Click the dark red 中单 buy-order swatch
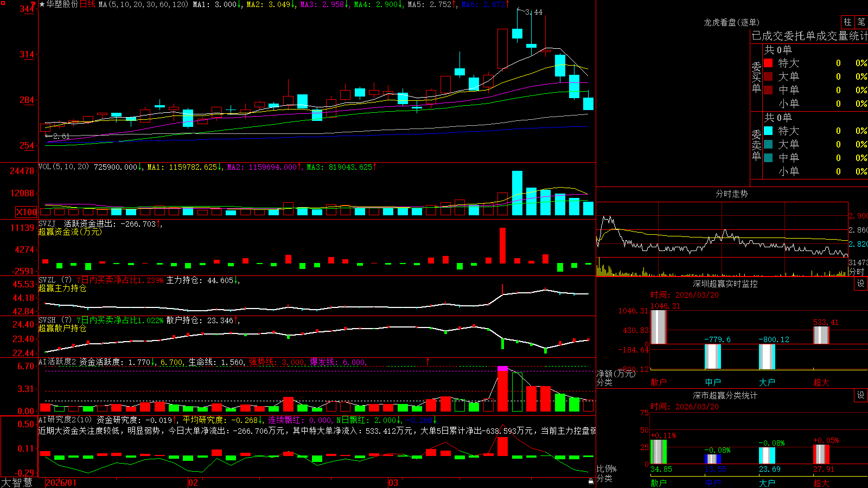868x488 pixels. click(768, 90)
